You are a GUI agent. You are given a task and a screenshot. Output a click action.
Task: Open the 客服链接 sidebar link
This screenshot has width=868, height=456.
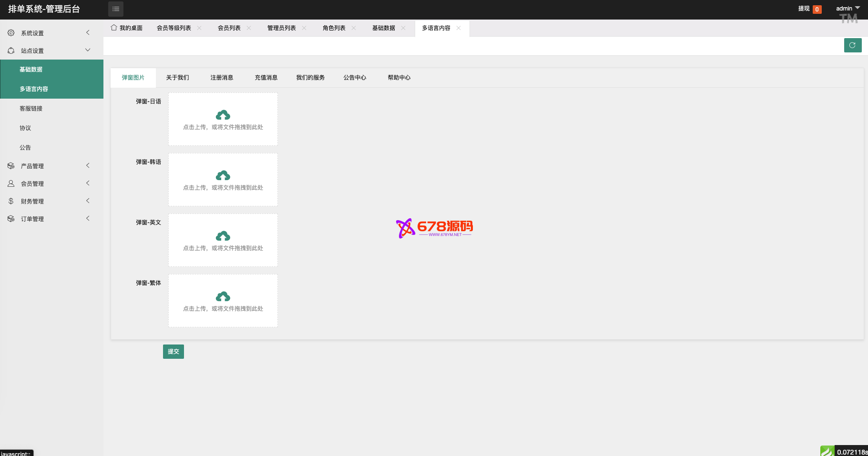tap(31, 109)
